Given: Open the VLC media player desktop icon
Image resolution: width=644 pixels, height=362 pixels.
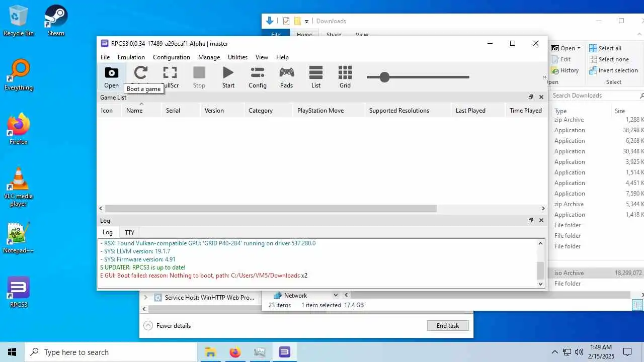Looking at the screenshot, I should click(19, 187).
